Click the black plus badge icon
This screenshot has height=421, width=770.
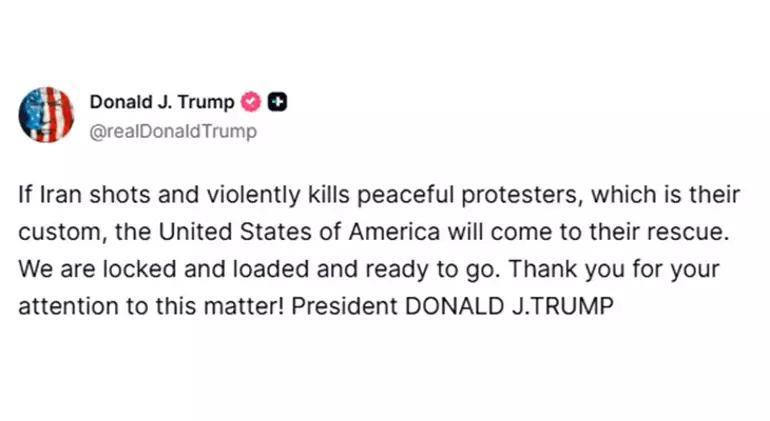279,102
